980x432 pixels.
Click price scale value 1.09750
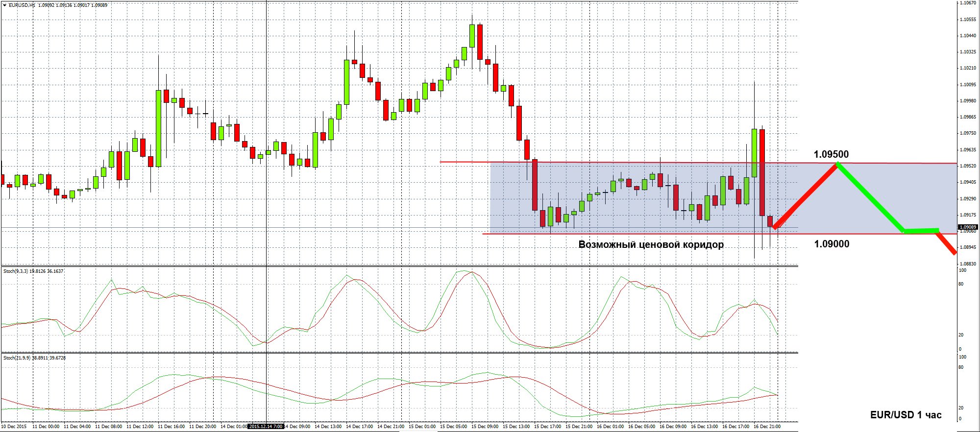(968, 133)
